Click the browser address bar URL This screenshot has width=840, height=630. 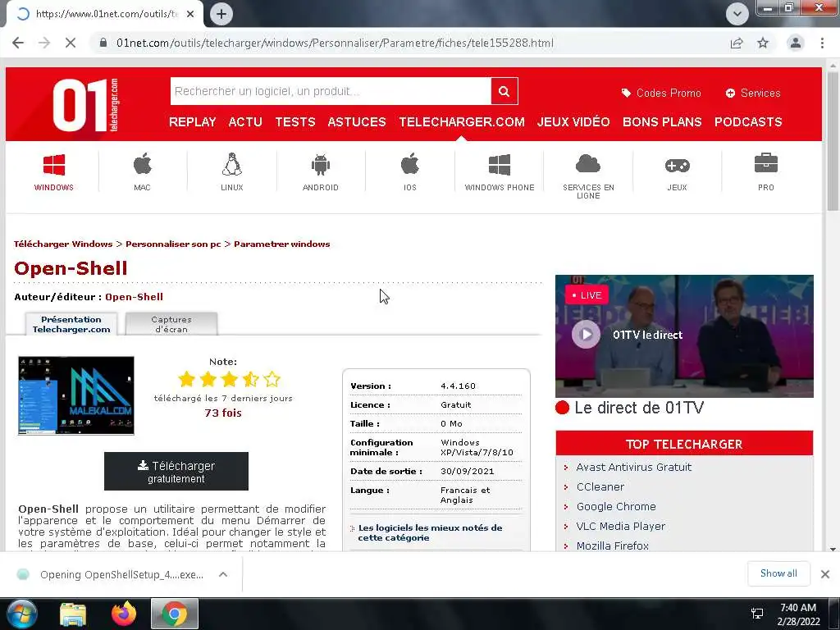[335, 43]
